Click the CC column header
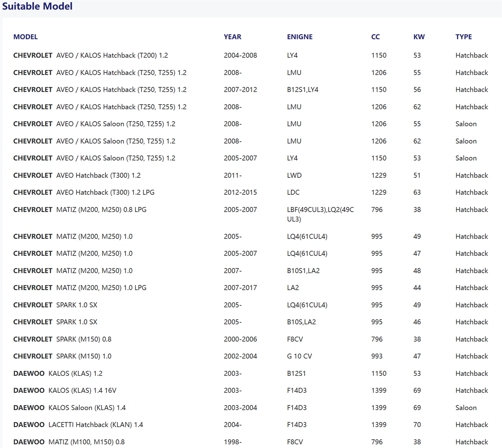Image resolution: width=502 pixels, height=448 pixels. [x=375, y=37]
